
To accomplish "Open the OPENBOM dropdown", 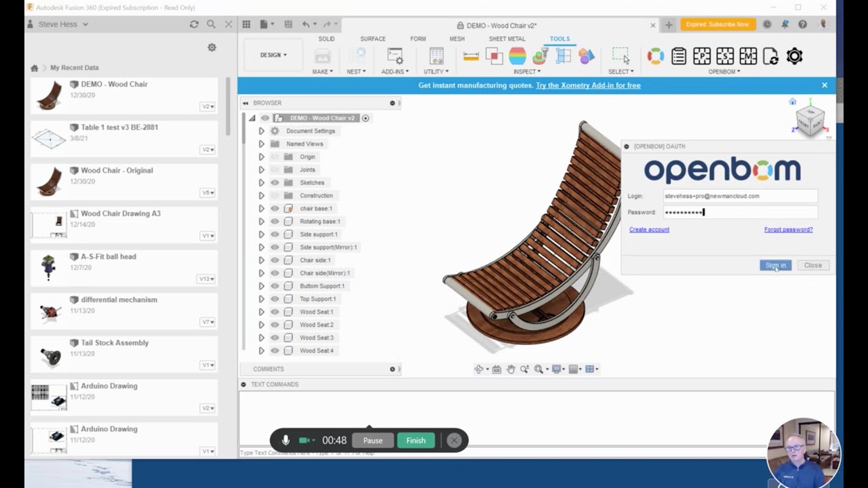I will (x=724, y=71).
